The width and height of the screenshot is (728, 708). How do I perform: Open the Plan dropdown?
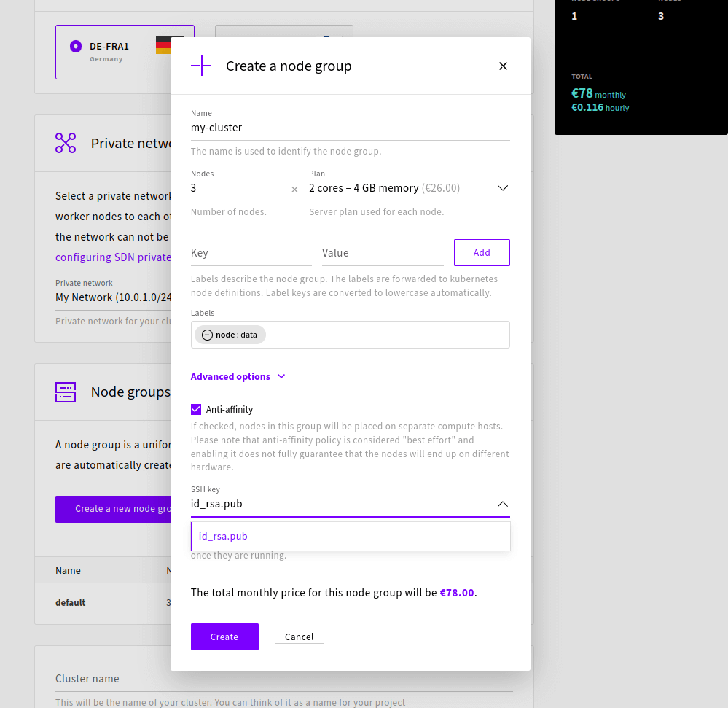(409, 188)
